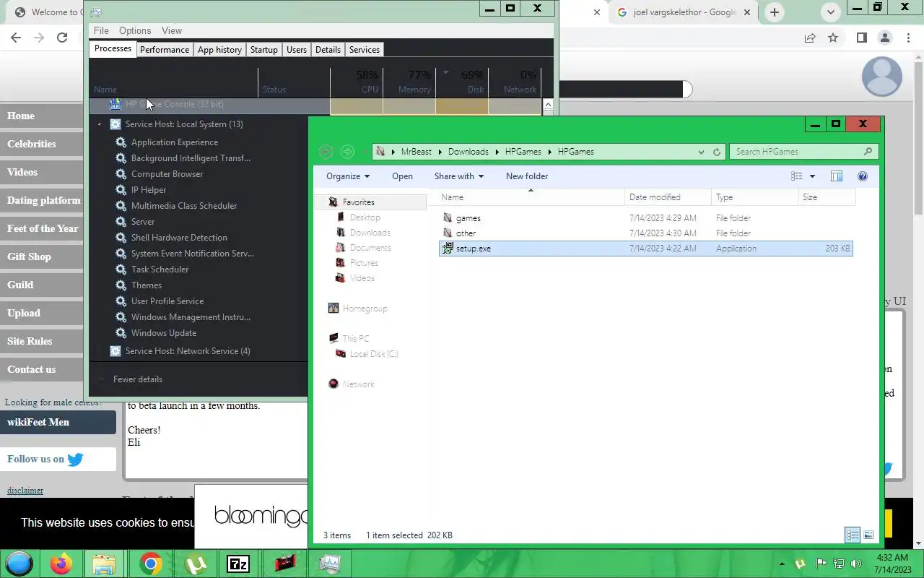Open uTorrent taskbar icon
The image size is (924, 578).
196,564
